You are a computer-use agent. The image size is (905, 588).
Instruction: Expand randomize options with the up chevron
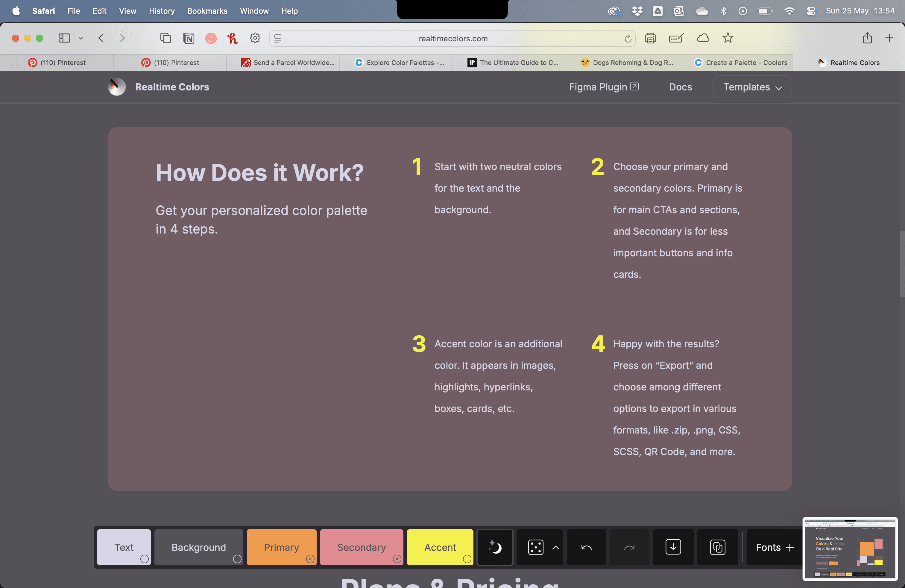coord(555,547)
